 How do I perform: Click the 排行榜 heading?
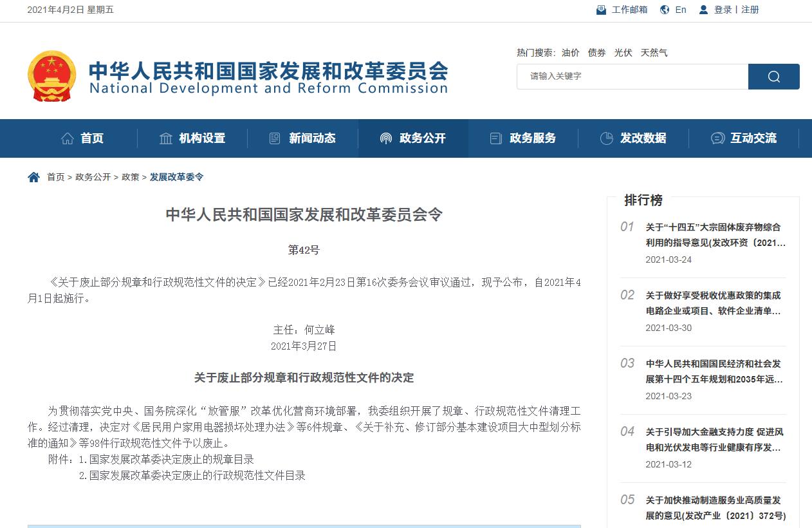click(x=643, y=200)
